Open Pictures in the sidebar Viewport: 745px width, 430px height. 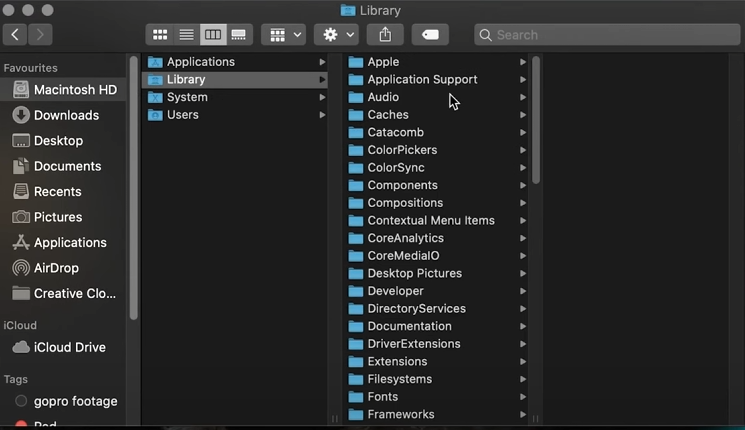[64, 217]
